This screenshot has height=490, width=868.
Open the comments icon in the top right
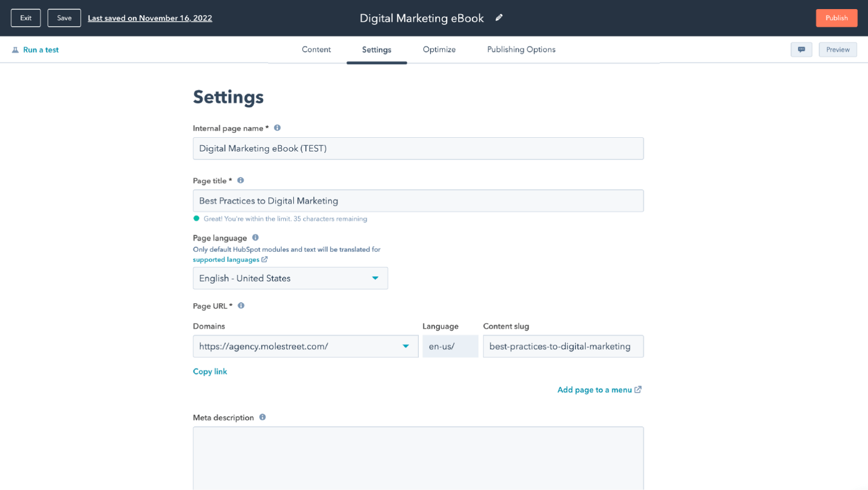[801, 49]
